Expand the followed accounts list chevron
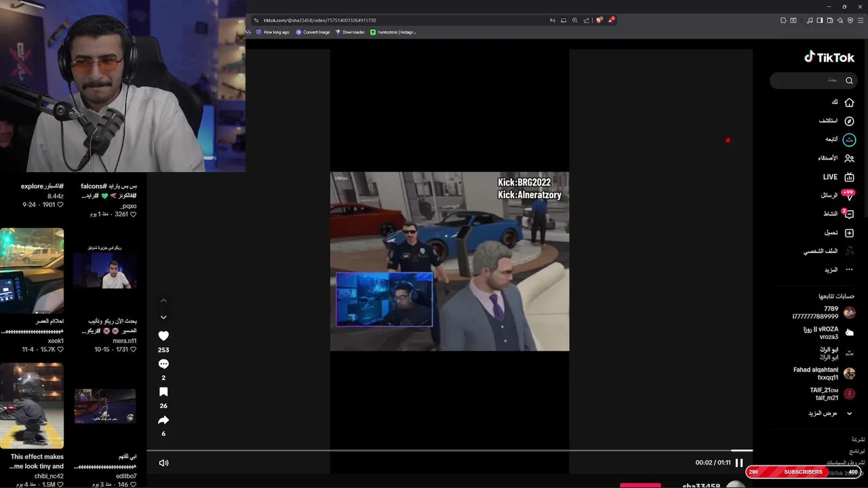Screen dimensions: 868x488 pos(849,413)
